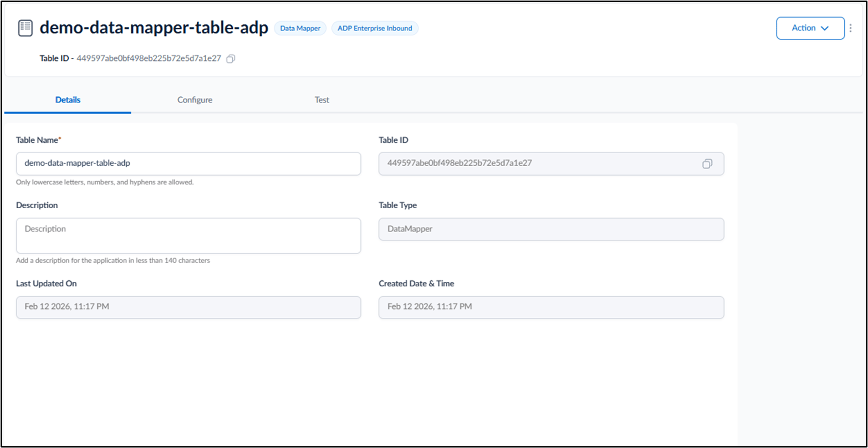
Task: Click the demo-data-mapper-table-adp page title
Action: 154,28
